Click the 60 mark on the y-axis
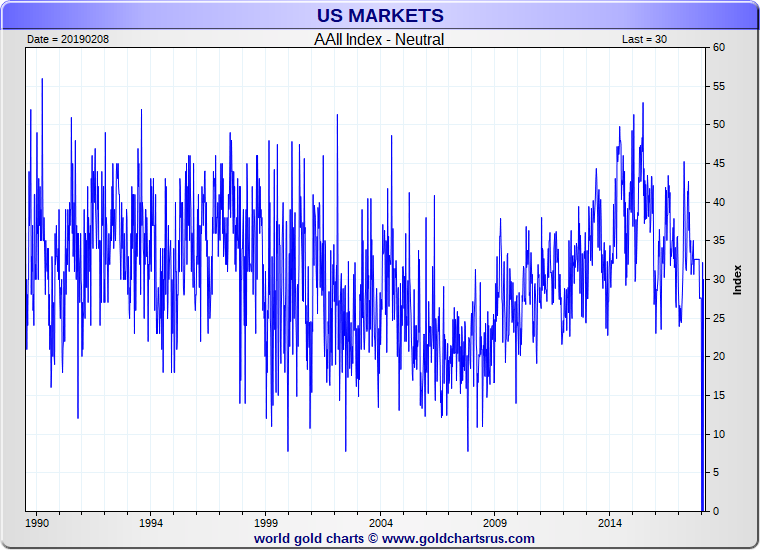Image resolution: width=760 pixels, height=550 pixels. 719,47
